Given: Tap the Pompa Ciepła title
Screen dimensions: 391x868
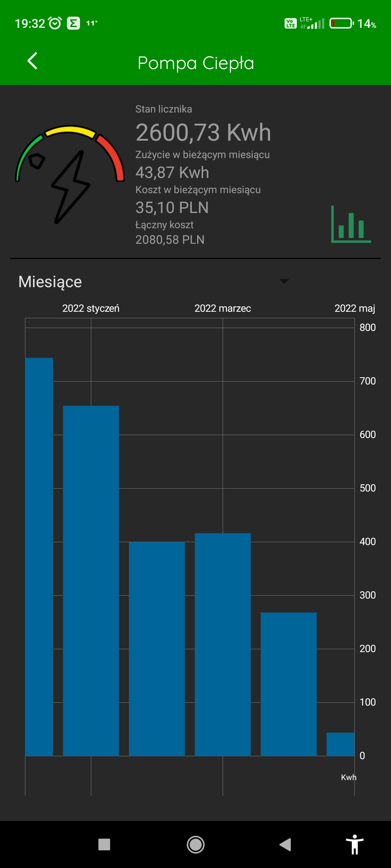Looking at the screenshot, I should (195, 63).
